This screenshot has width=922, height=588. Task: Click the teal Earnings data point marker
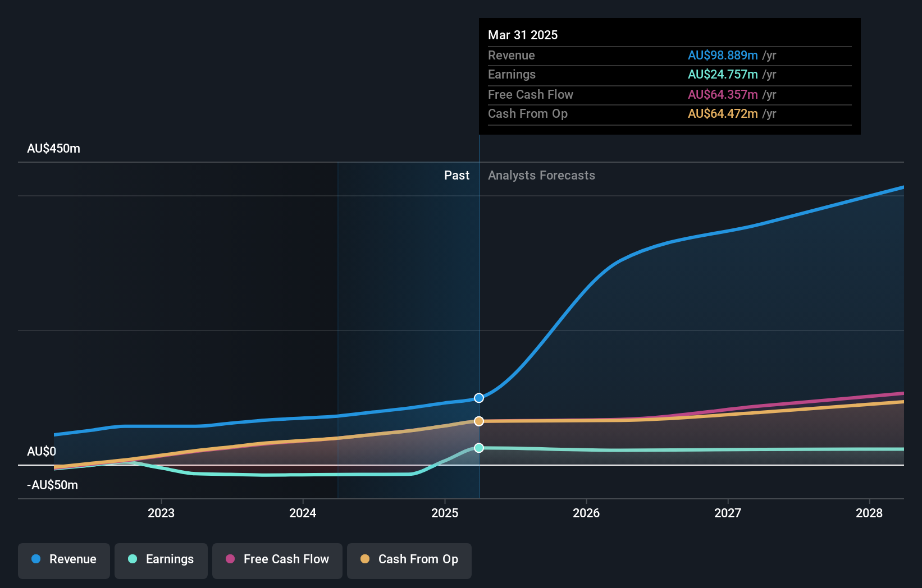tap(478, 448)
